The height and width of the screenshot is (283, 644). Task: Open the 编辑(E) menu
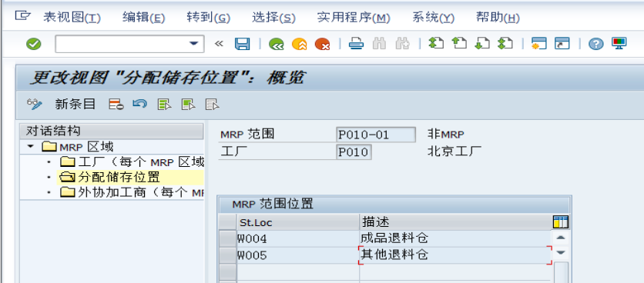[143, 17]
